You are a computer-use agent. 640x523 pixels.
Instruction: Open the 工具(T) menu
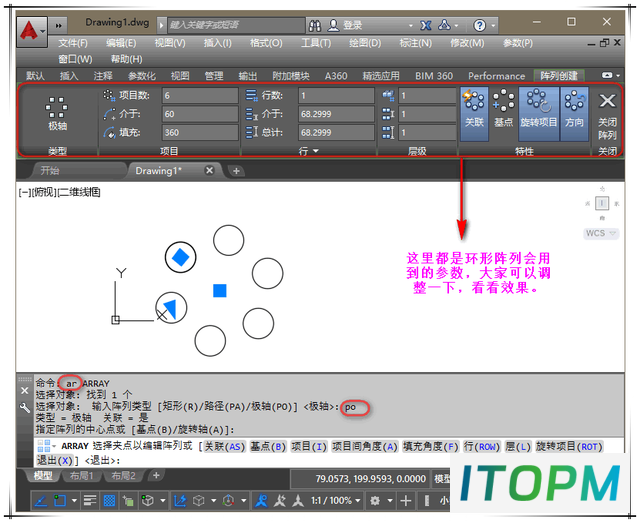point(316,43)
